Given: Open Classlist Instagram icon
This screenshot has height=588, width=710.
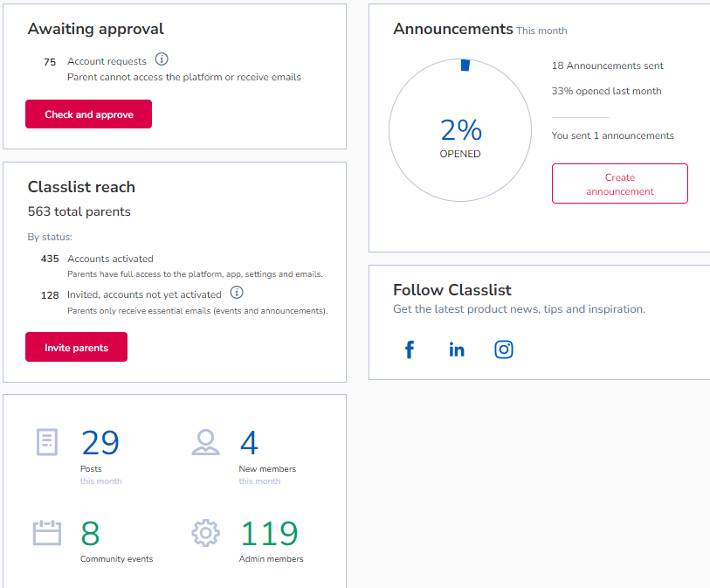Looking at the screenshot, I should [504, 349].
